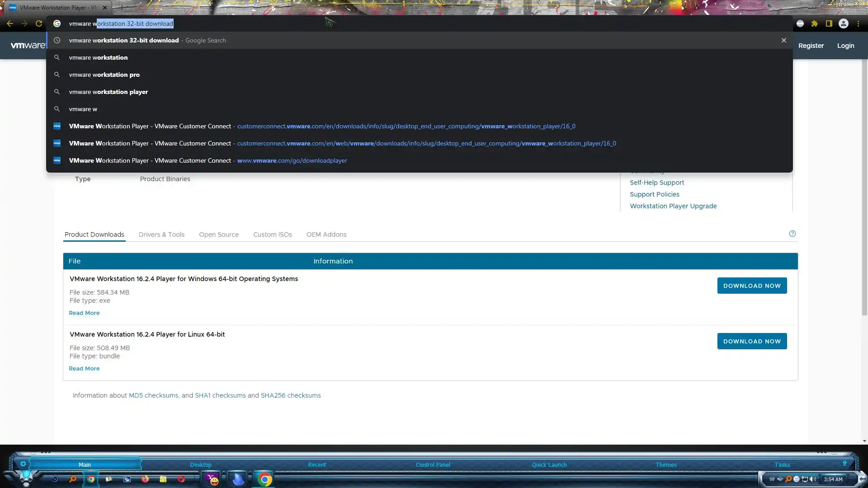Screen dimensions: 868x488
Task: Click the browser back arrow
Action: 10,23
